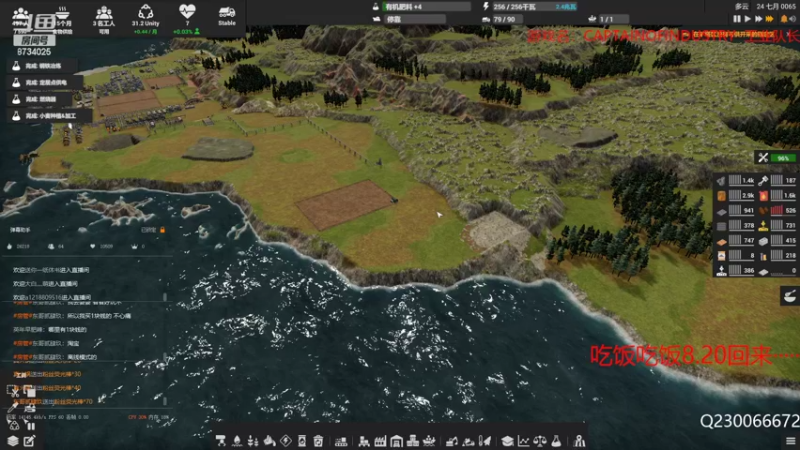Viewport: 800px width, 450px height.
Task: Select the excavator mining designation tool
Action: click(452, 441)
